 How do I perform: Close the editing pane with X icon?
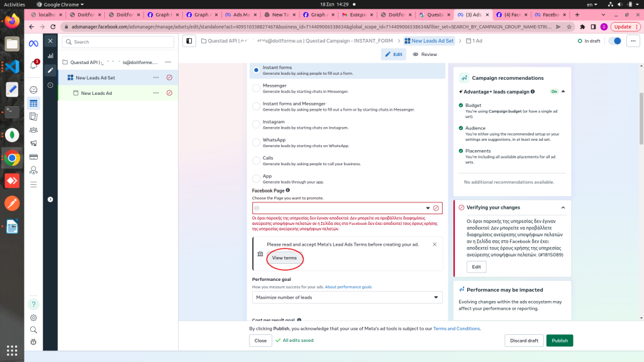coord(50,42)
